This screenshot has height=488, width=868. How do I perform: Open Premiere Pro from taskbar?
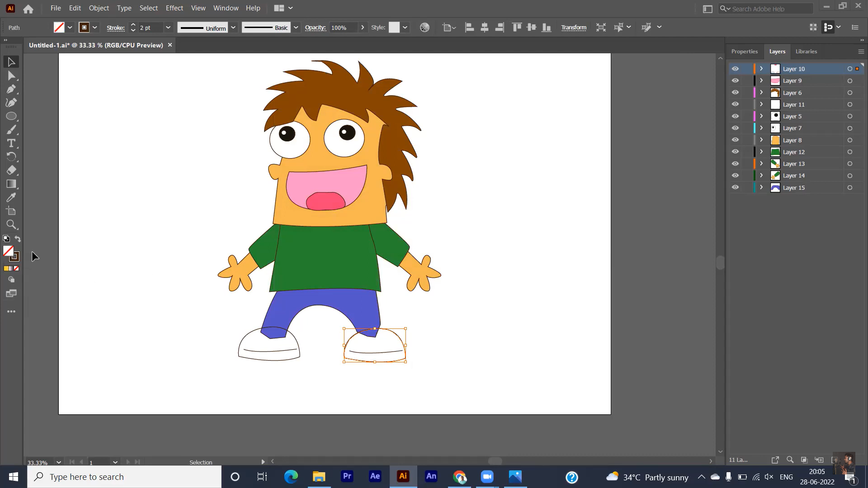(x=347, y=477)
